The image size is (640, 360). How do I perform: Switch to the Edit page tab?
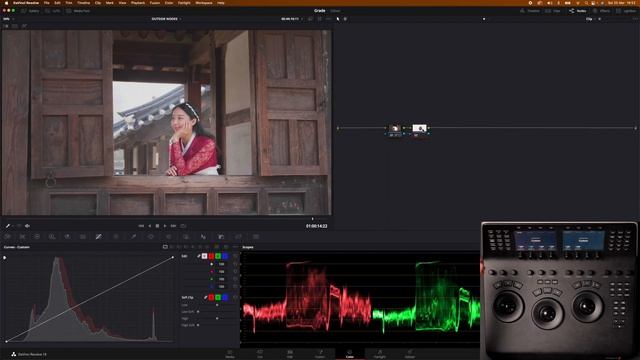290,353
